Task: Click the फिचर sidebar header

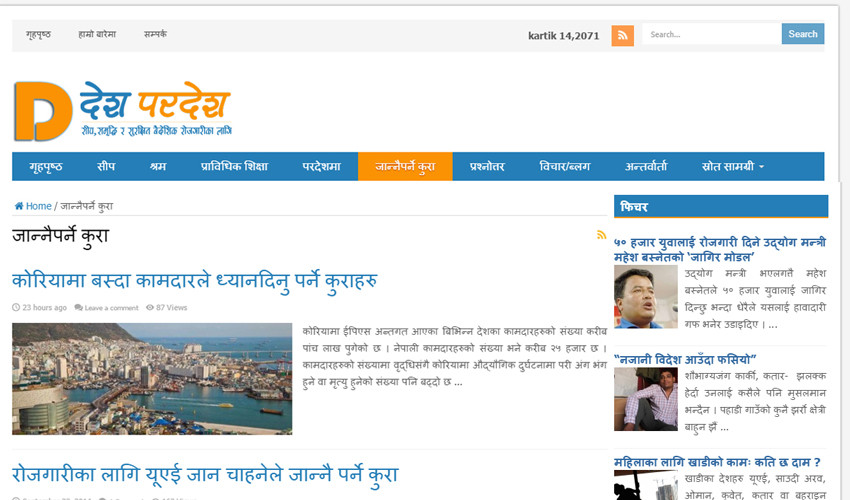Action: [x=721, y=207]
